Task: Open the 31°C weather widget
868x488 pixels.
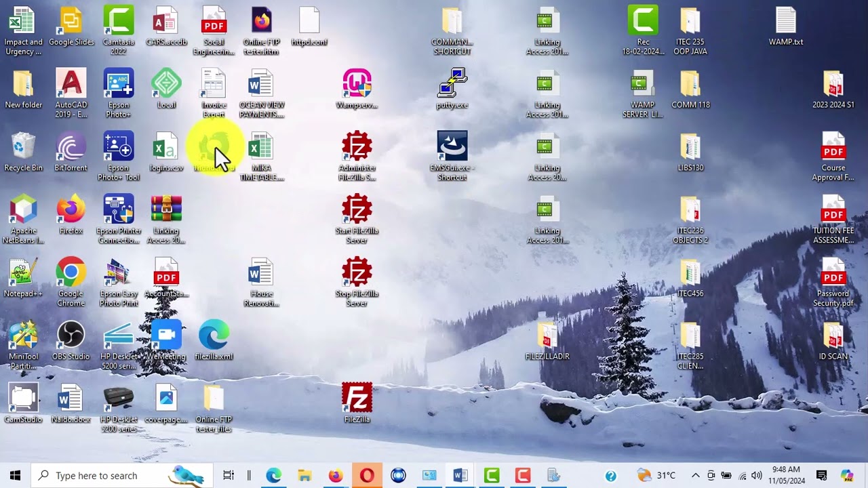Action: tap(656, 475)
